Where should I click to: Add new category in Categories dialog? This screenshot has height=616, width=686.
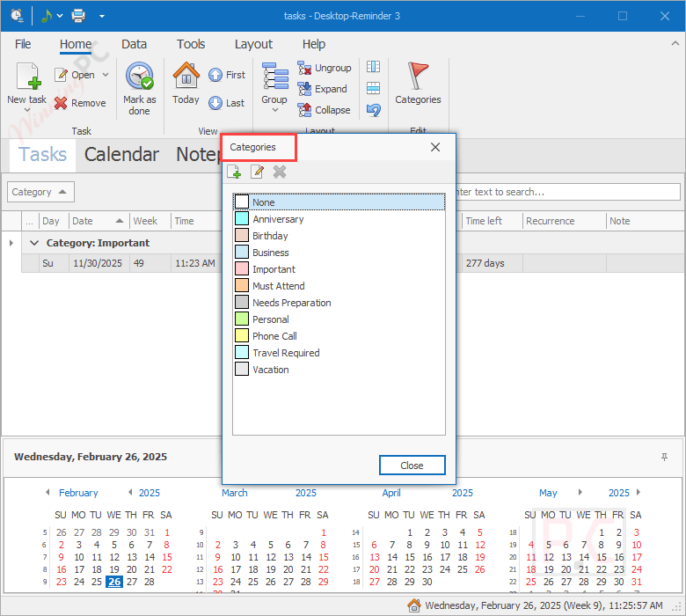pyautogui.click(x=235, y=172)
